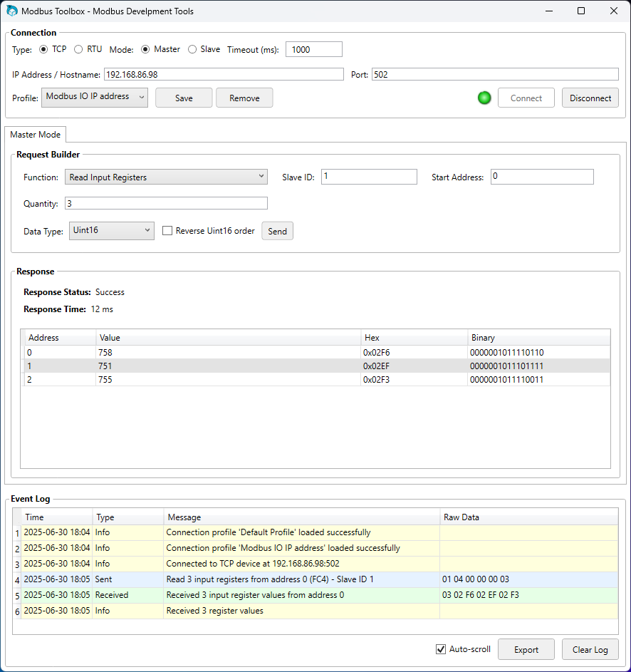Disable Auto-scroll in the event log
Viewport: 631px width, 672px height.
coord(440,649)
